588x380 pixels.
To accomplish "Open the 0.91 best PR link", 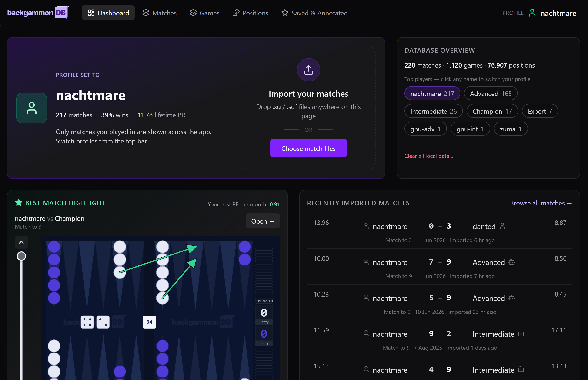I will 274,204.
